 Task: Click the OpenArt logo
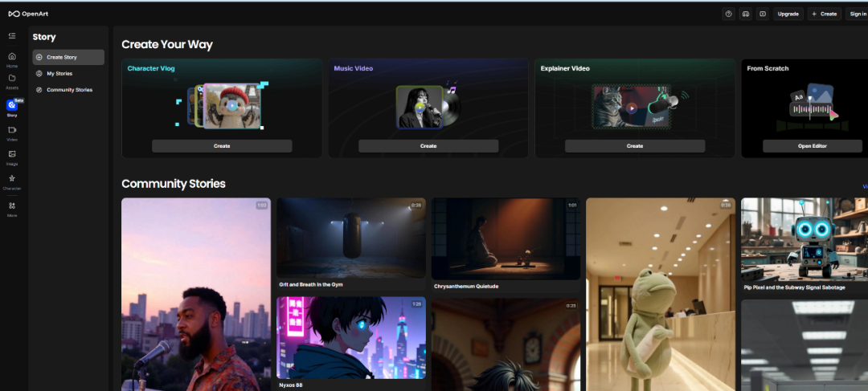coord(28,14)
